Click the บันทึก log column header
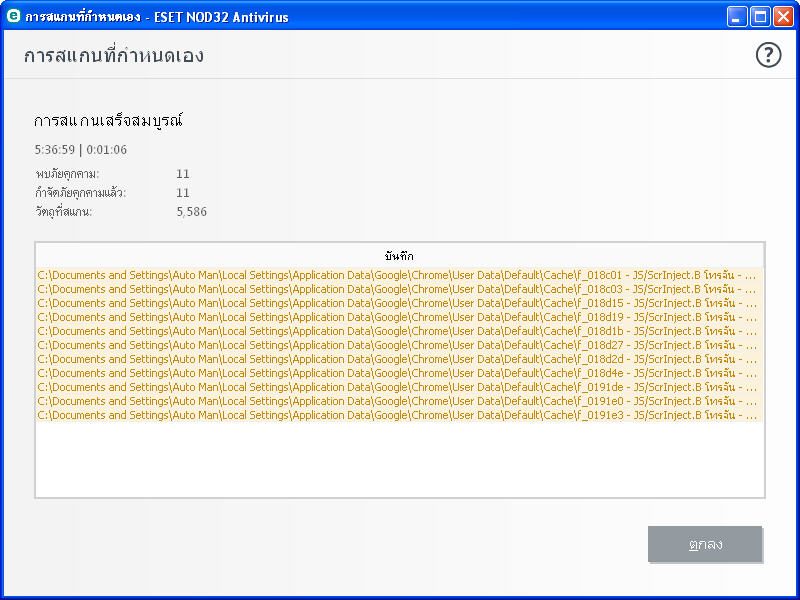The image size is (800, 600). click(x=399, y=256)
